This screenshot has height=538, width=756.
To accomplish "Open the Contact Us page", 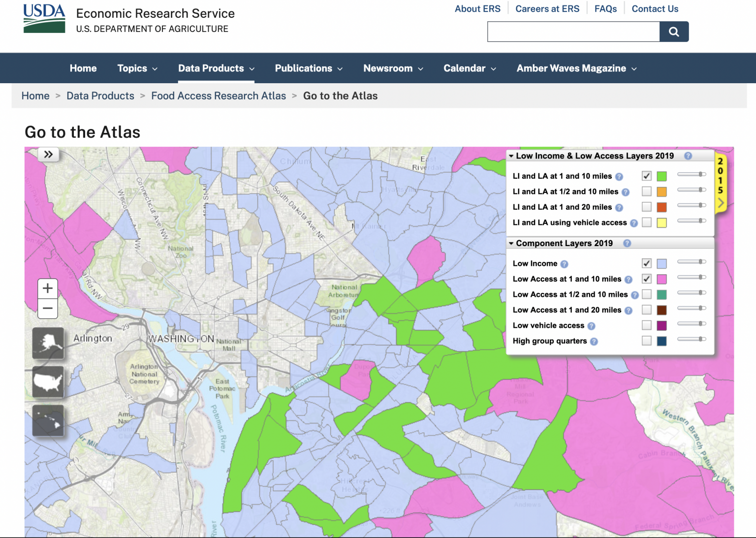I will coord(655,8).
